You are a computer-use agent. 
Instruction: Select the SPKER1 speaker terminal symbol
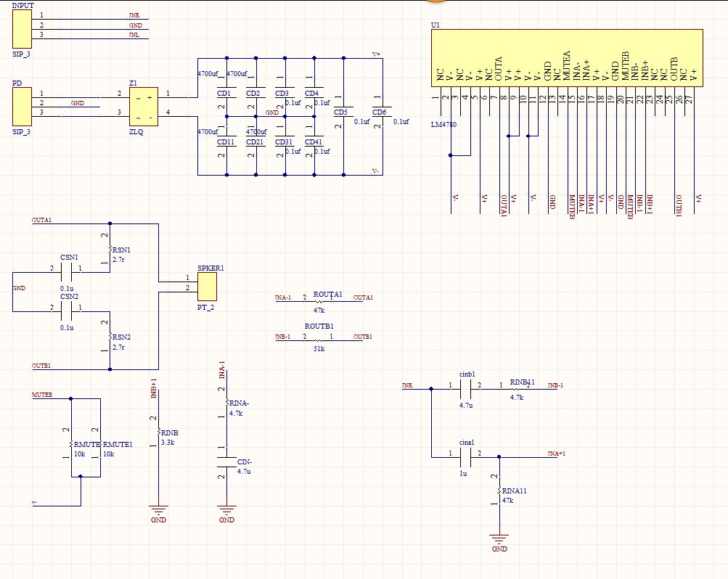pyautogui.click(x=207, y=287)
